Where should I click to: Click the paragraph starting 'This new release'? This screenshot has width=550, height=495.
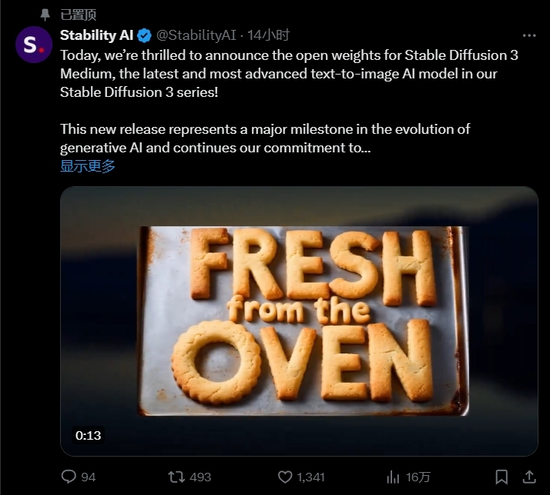click(x=265, y=138)
